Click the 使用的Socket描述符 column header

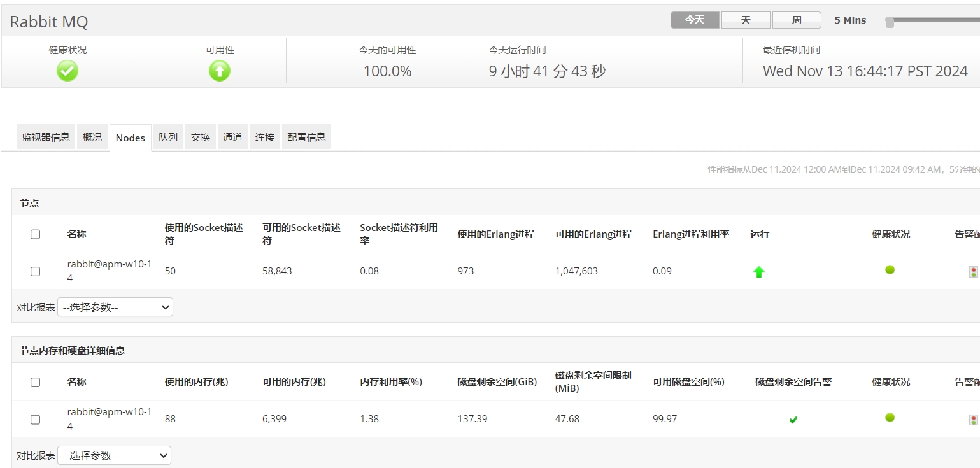pos(204,234)
